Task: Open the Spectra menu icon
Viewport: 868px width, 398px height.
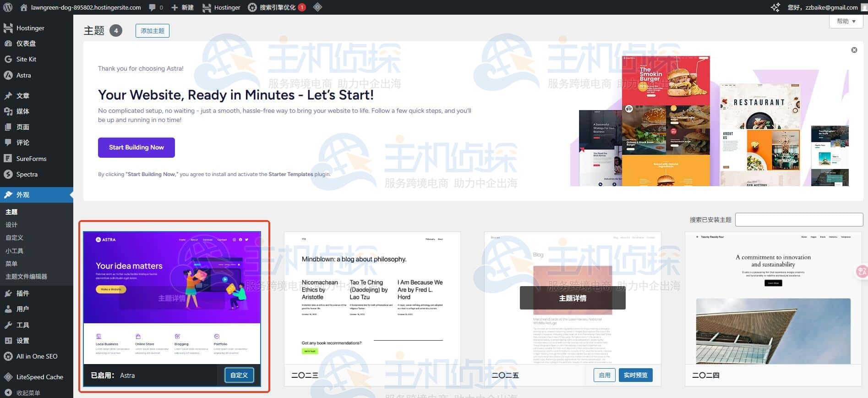Action: [8, 174]
